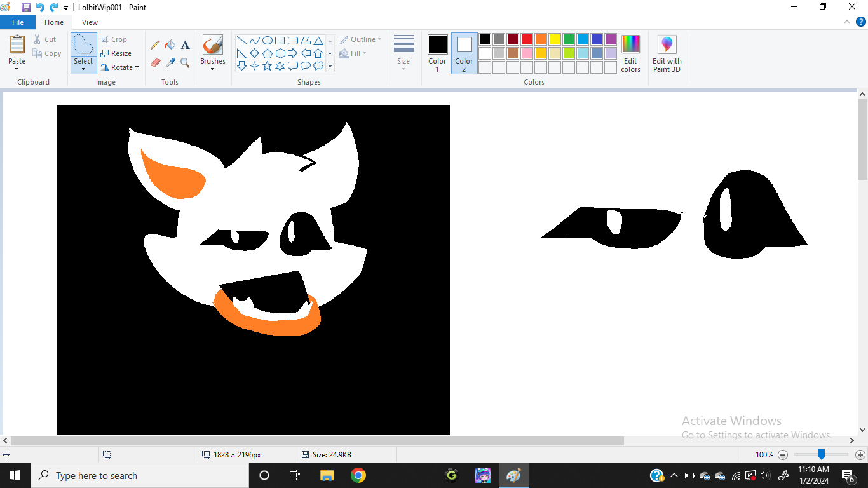
Task: Pick the Text tool
Action: [185, 44]
